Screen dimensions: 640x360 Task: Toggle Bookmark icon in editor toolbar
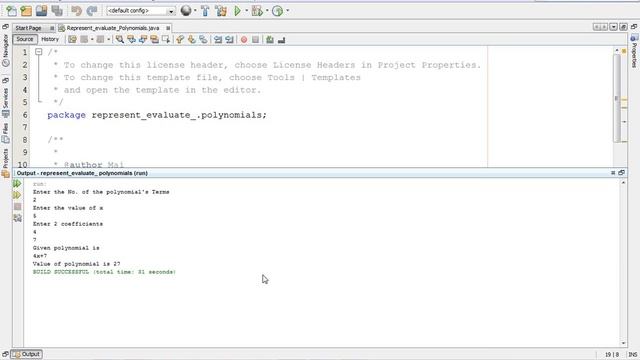click(x=203, y=40)
